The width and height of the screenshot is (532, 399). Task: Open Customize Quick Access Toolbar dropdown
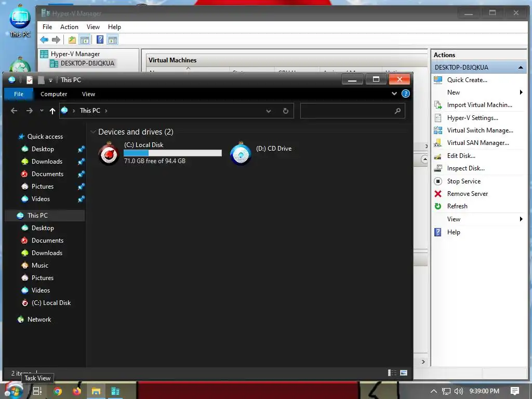[50, 80]
